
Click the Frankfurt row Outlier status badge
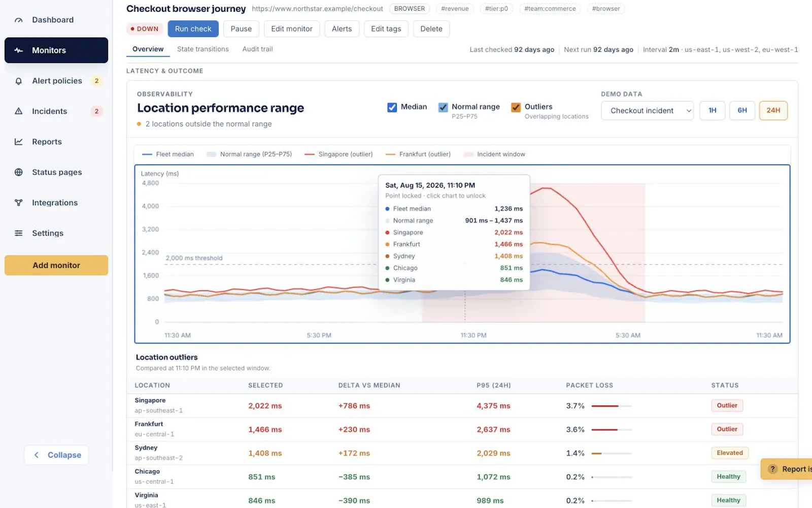click(x=727, y=429)
